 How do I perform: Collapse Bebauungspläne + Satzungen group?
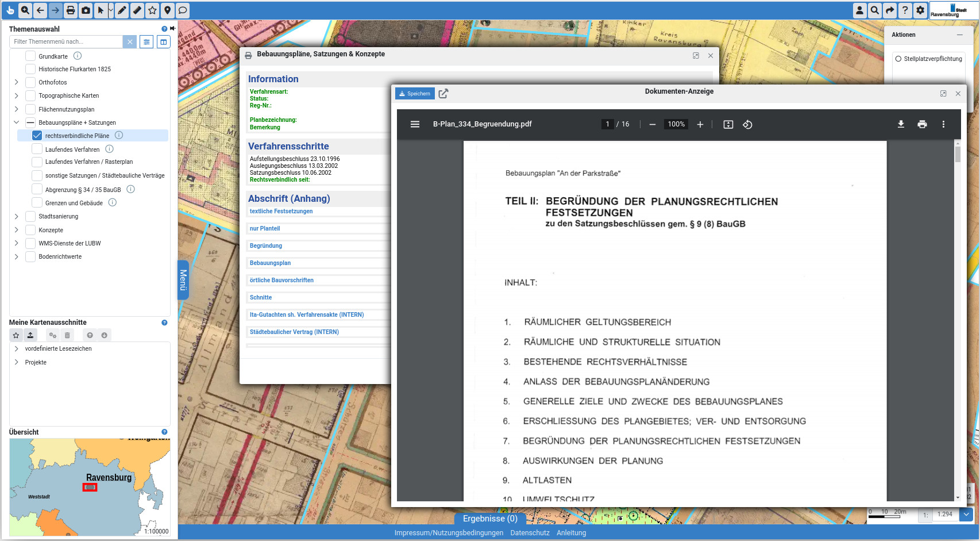tap(16, 122)
